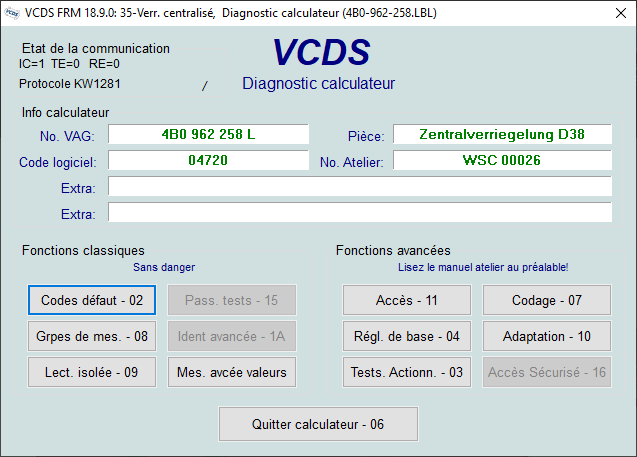
Task: Click the 'No. VAG:' label
Action: point(67,136)
